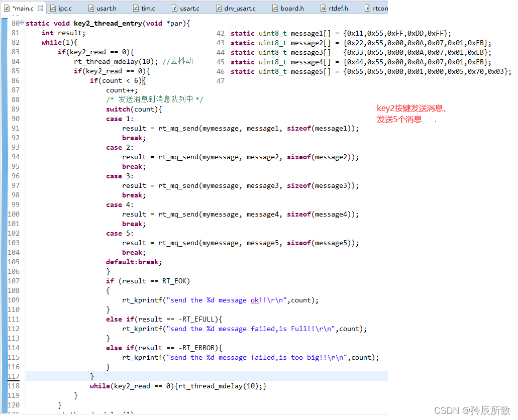Screen dimensions: 518x420
Task: Click 'switch(count){' statement
Action: pyautogui.click(x=134, y=110)
